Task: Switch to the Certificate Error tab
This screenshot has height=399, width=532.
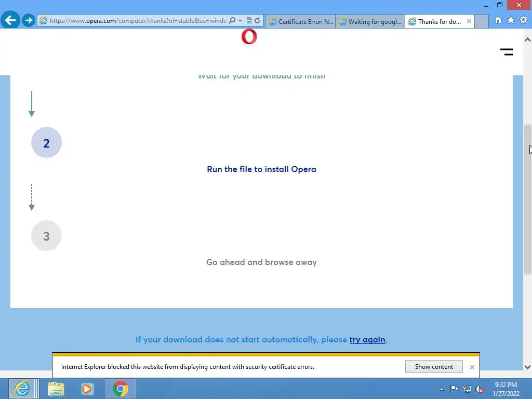Action: [x=301, y=21]
